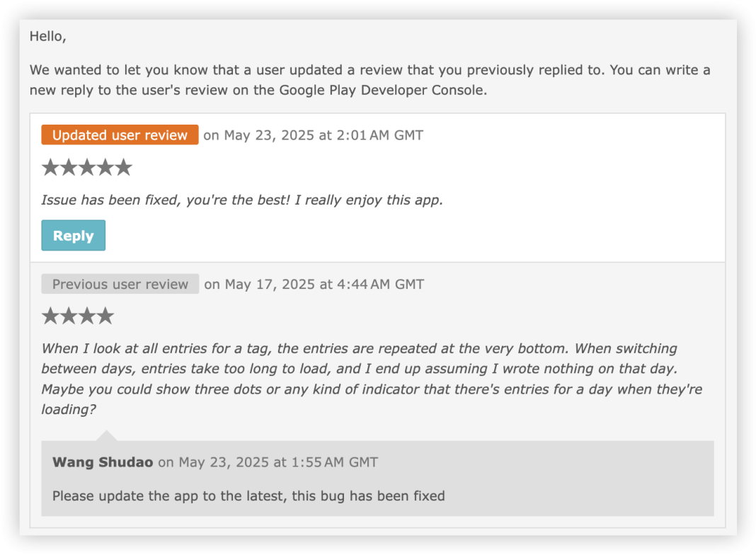
Task: Click the Wang Shudao developer name
Action: point(103,462)
